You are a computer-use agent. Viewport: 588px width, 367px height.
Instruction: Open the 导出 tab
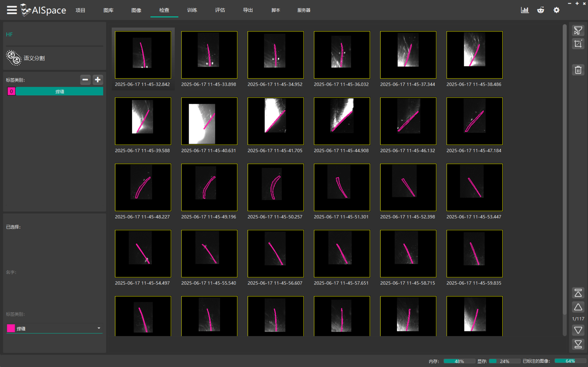coord(248,10)
